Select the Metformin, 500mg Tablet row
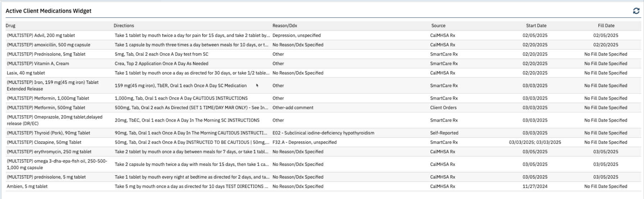 point(46,107)
